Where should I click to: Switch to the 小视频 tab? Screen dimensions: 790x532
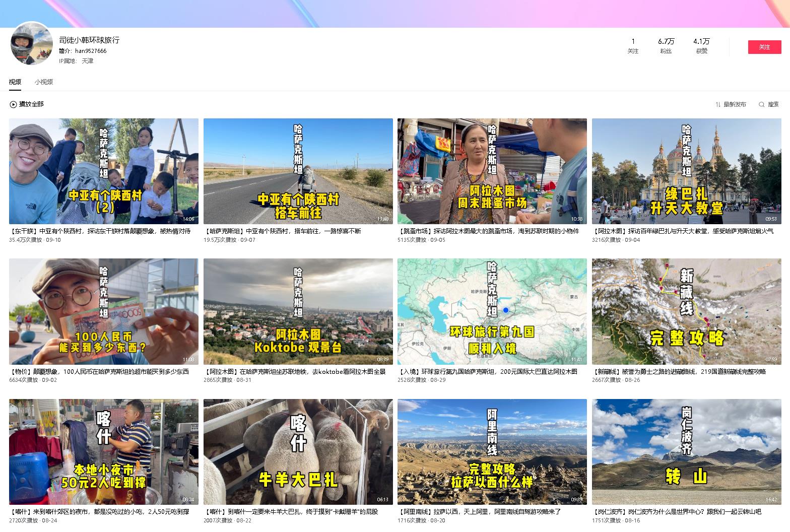[x=44, y=82]
